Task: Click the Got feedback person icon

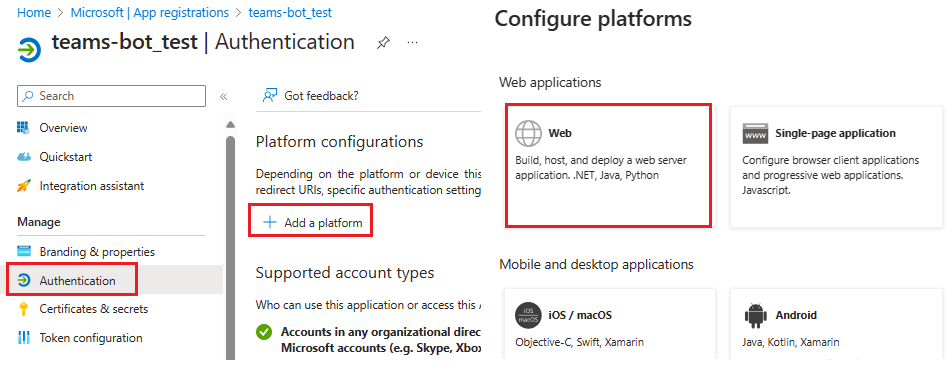Action: pos(270,95)
